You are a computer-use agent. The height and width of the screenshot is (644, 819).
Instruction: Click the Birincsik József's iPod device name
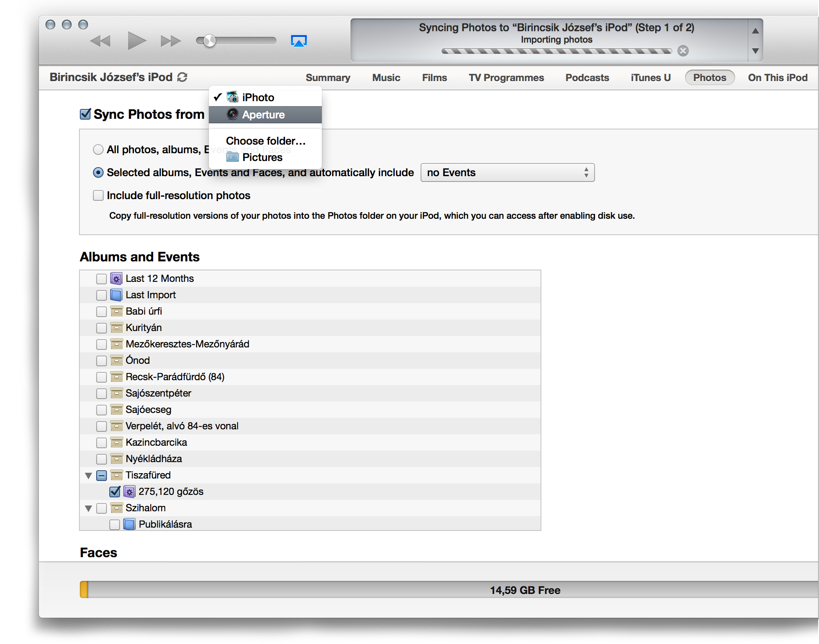(x=111, y=77)
